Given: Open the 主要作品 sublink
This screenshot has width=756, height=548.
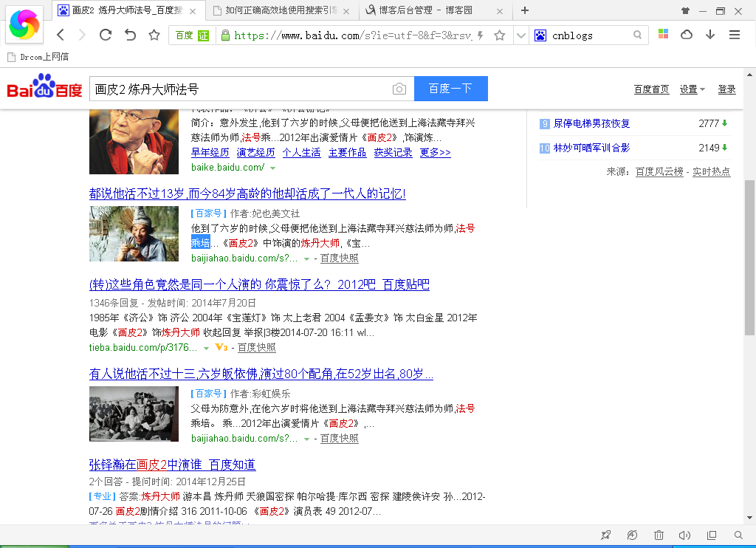Looking at the screenshot, I should (x=347, y=152).
